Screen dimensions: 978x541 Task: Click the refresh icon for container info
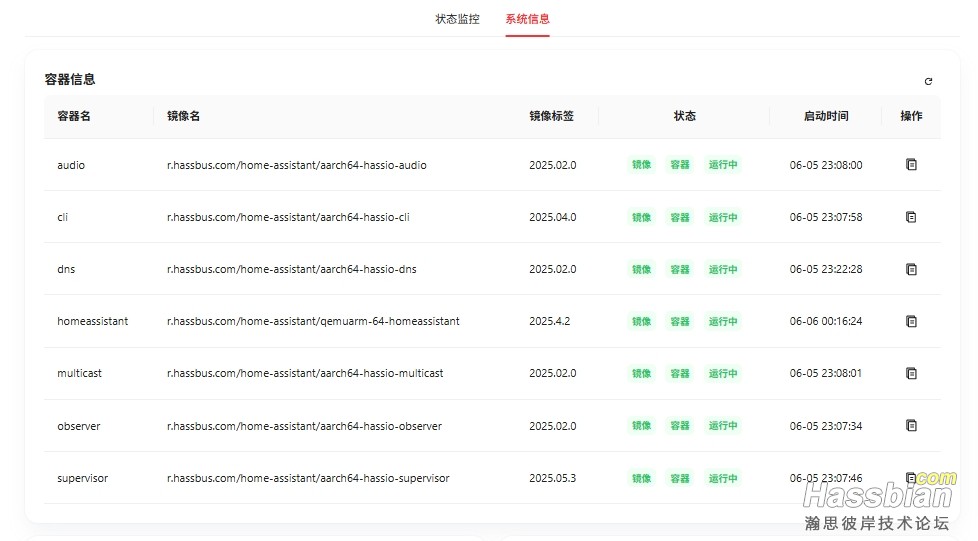click(x=928, y=81)
